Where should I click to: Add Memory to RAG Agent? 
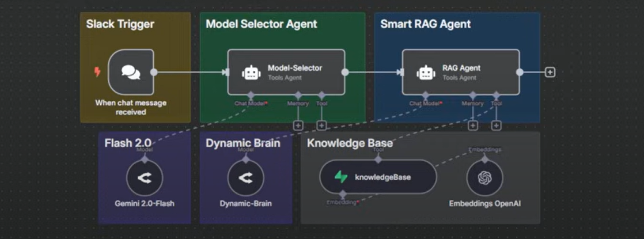(x=473, y=125)
